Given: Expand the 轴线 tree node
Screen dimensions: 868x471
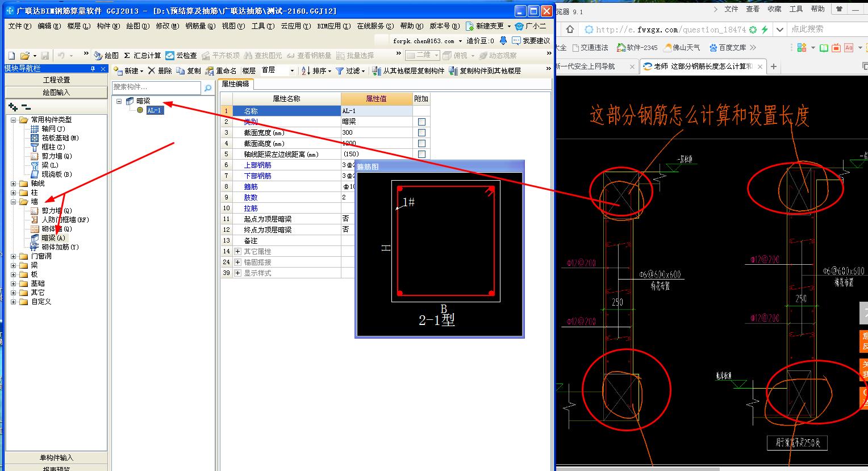Looking at the screenshot, I should [x=14, y=184].
